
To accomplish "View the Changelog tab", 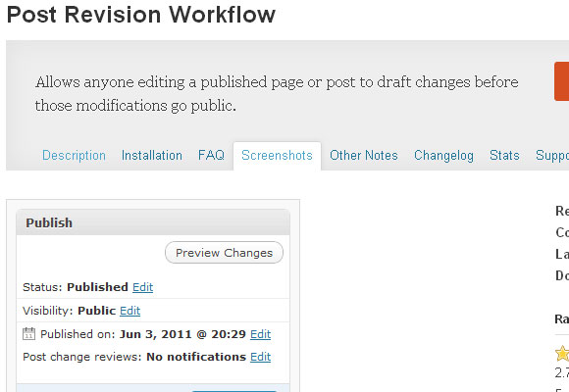I will (x=443, y=155).
